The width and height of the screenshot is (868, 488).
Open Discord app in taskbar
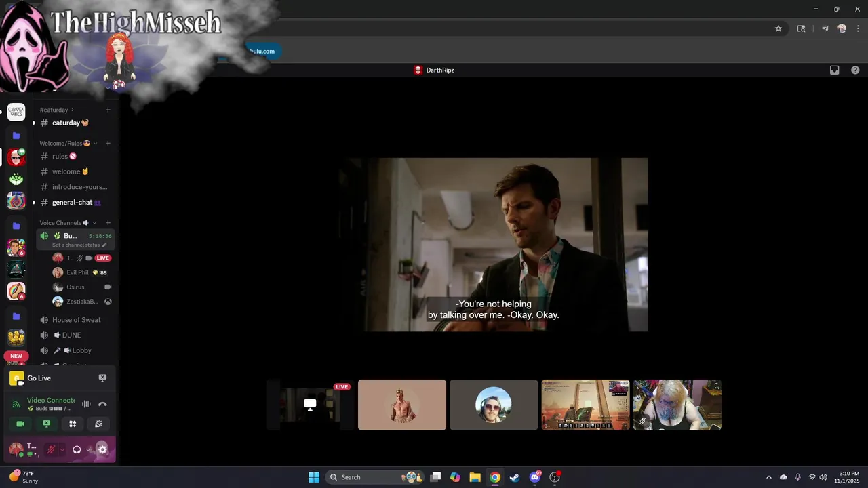click(x=535, y=477)
